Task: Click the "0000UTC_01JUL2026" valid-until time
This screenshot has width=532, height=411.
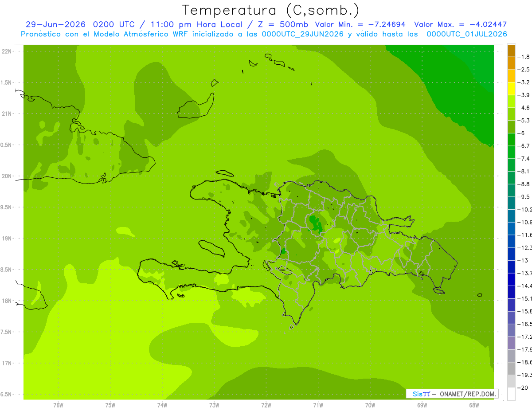Action: pos(467,34)
